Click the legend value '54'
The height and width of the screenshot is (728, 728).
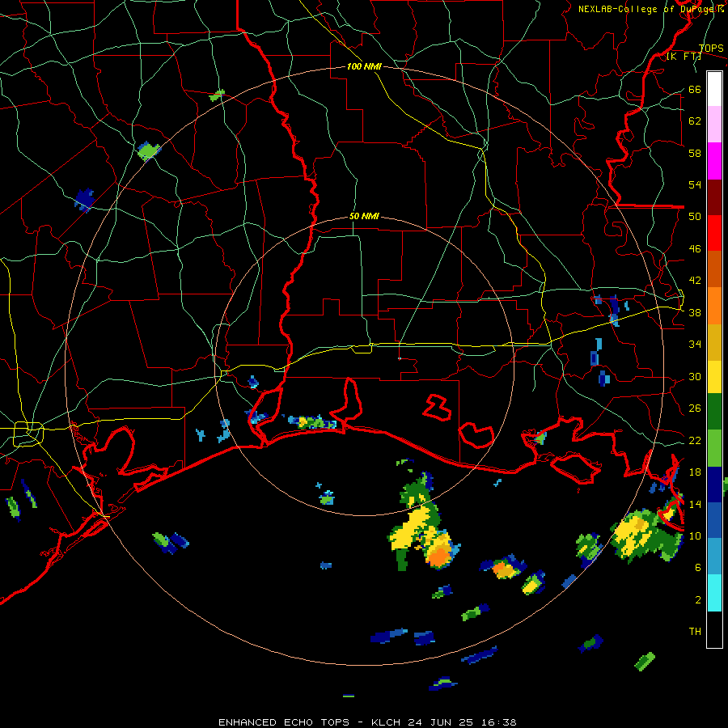[x=695, y=184]
